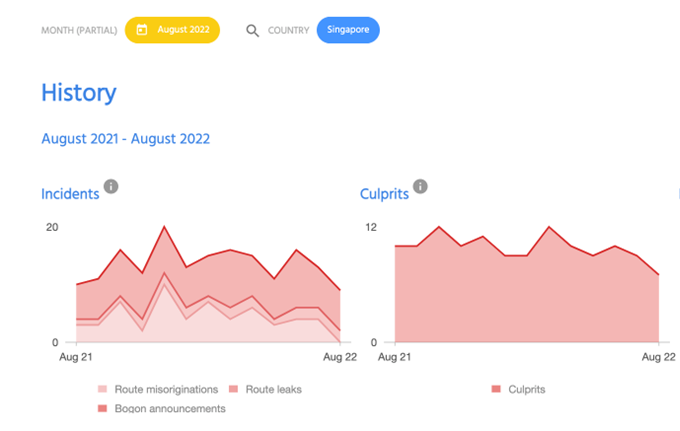Click the highest peak in Incidents chart
Screen dimensions: 680x431
tap(164, 226)
